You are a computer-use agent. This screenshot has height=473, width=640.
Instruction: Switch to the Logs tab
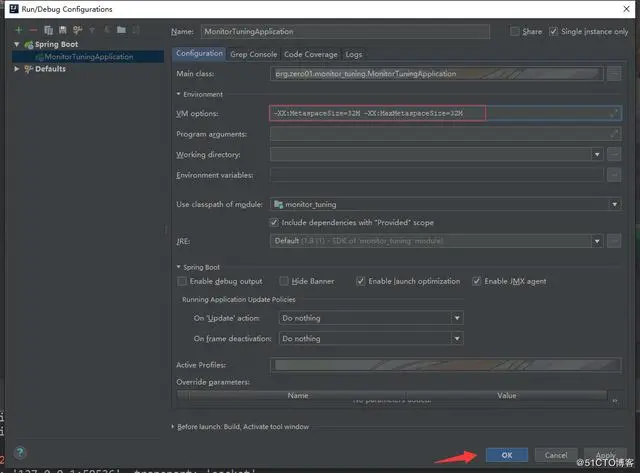tap(353, 54)
